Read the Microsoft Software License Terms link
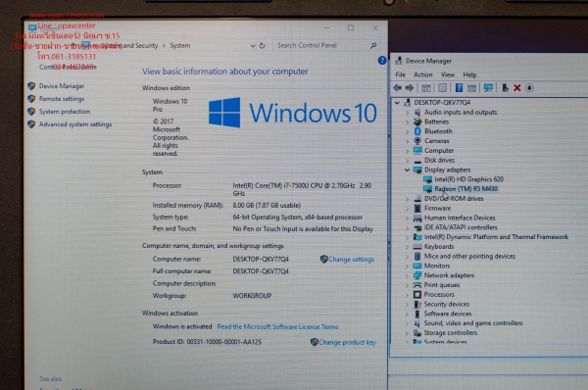The width and height of the screenshot is (588, 390). click(277, 326)
